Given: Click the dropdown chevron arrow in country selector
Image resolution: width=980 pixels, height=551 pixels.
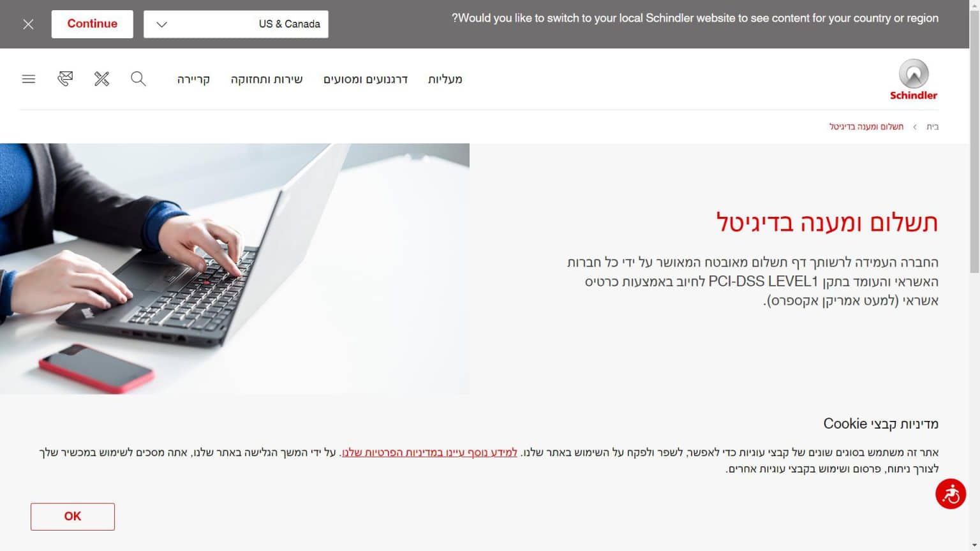Looking at the screenshot, I should (161, 24).
